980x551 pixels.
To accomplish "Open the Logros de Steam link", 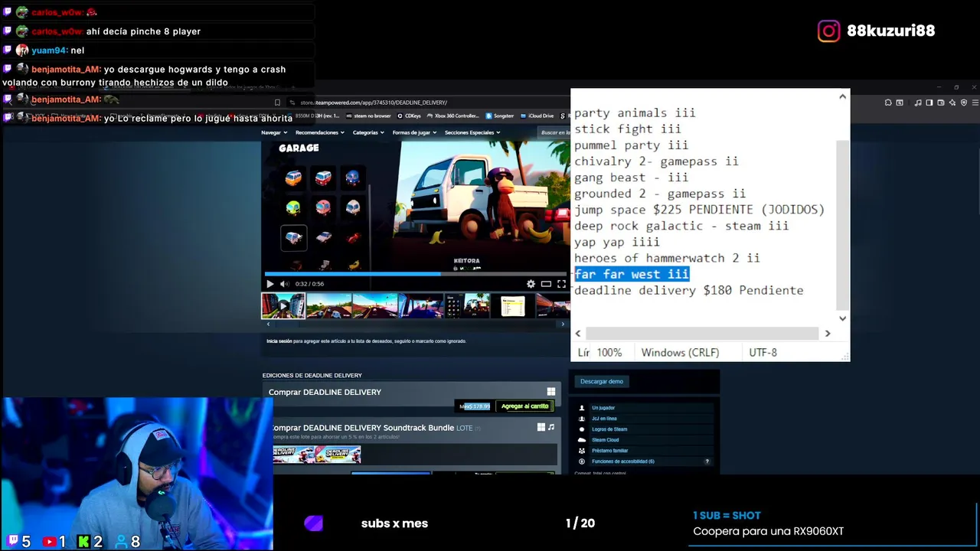I will [x=609, y=429].
